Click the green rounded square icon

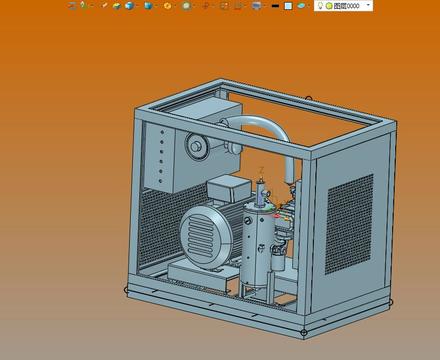[x=187, y=6]
